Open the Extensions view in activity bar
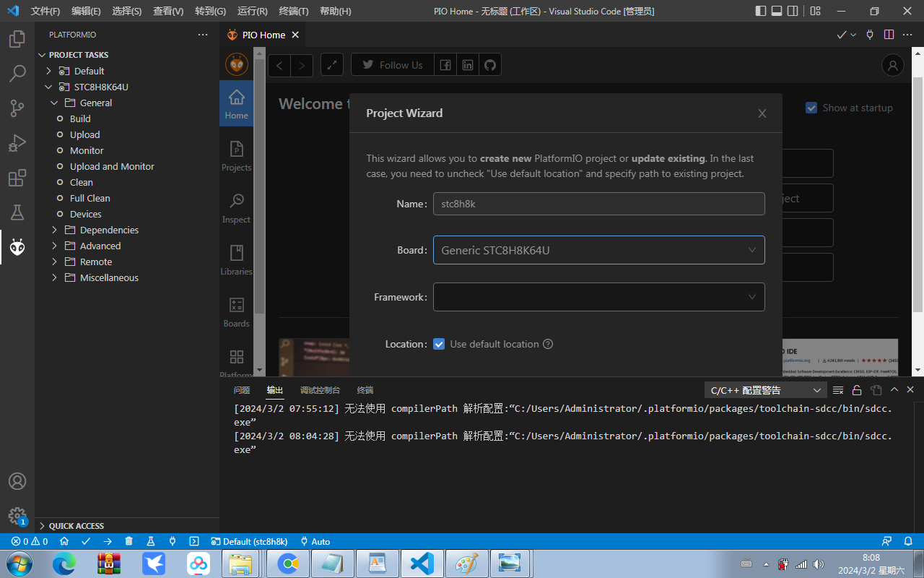Screen dimensions: 924x578 coord(17,178)
